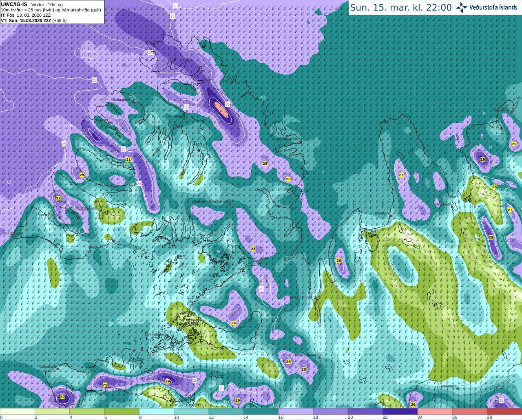Click the legend value label '24'

(x=420, y=417)
